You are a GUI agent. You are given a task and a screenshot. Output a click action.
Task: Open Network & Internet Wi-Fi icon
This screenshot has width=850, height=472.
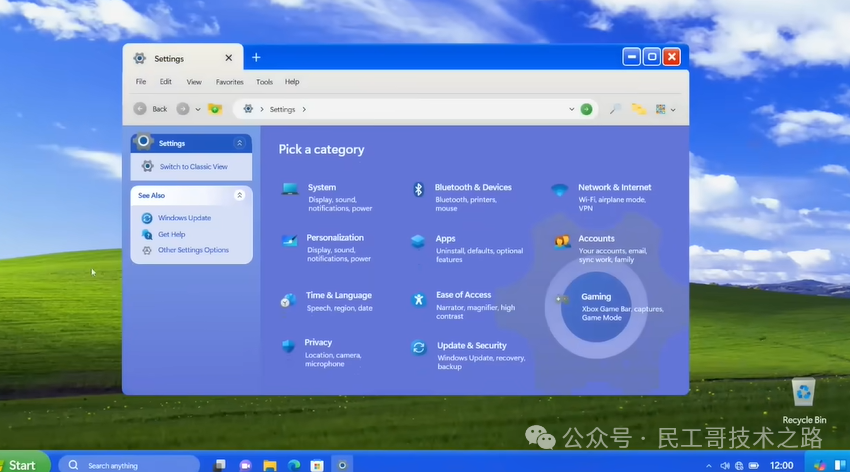tap(559, 190)
